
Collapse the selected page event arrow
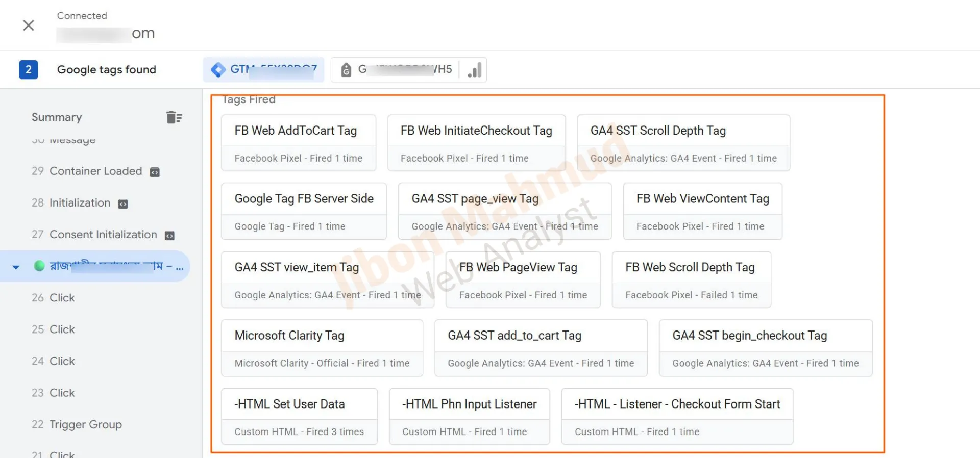coord(16,267)
